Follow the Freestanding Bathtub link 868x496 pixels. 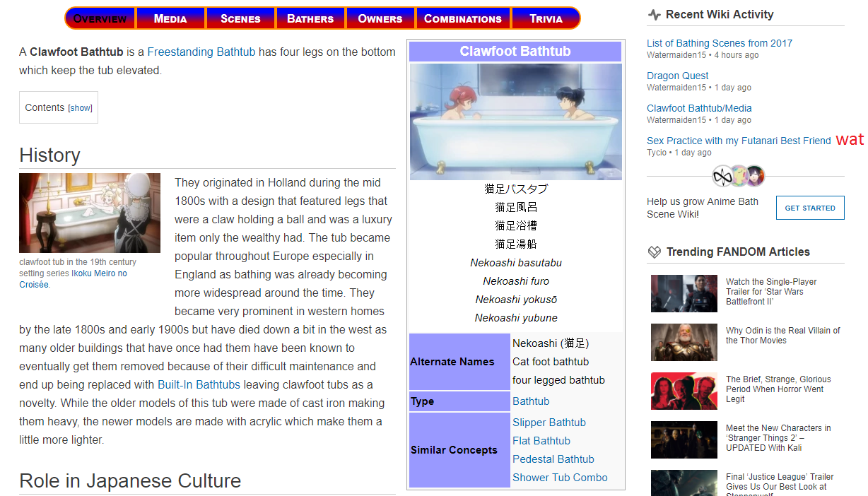(x=201, y=52)
